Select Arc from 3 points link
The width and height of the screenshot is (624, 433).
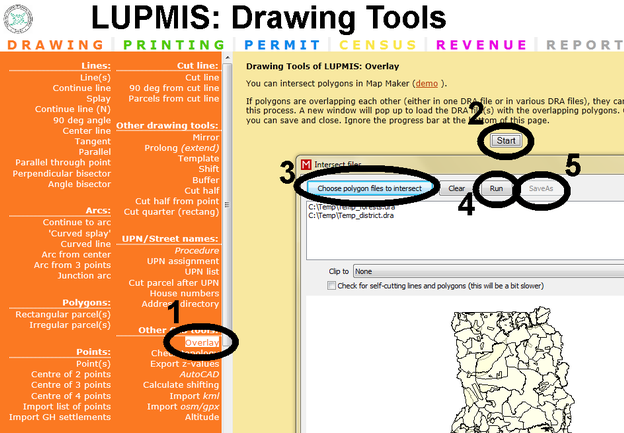pyautogui.click(x=72, y=265)
